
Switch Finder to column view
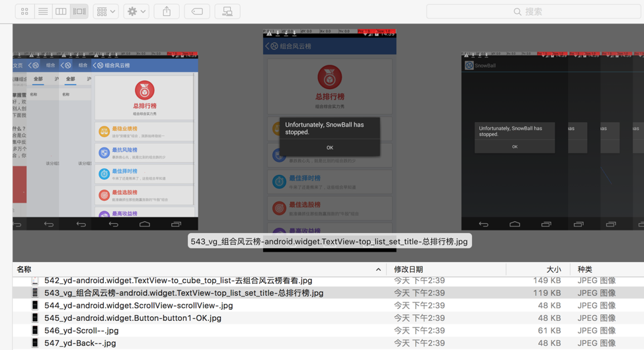pyautogui.click(x=61, y=11)
